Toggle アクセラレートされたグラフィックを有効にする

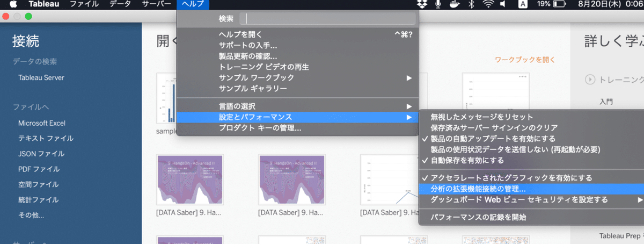click(x=531, y=178)
